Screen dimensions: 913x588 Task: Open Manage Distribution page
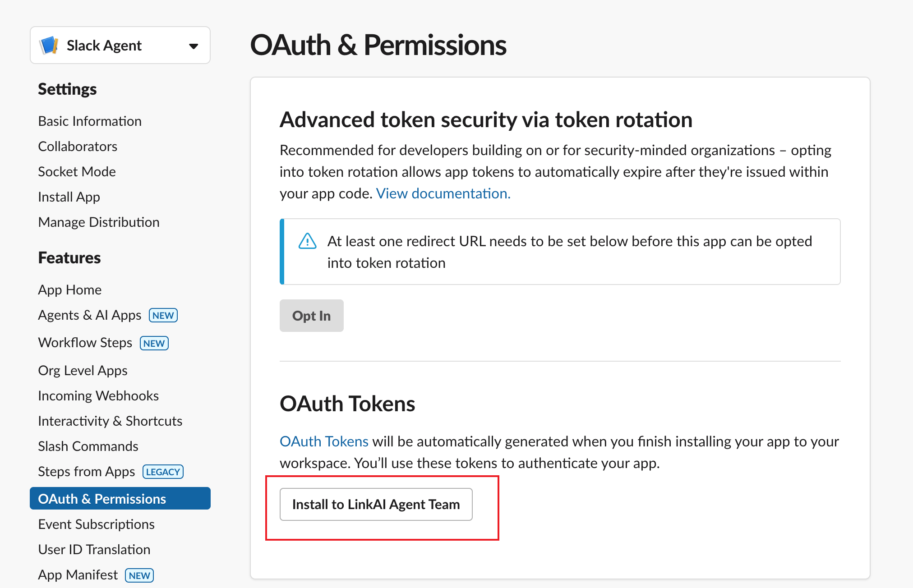click(99, 222)
